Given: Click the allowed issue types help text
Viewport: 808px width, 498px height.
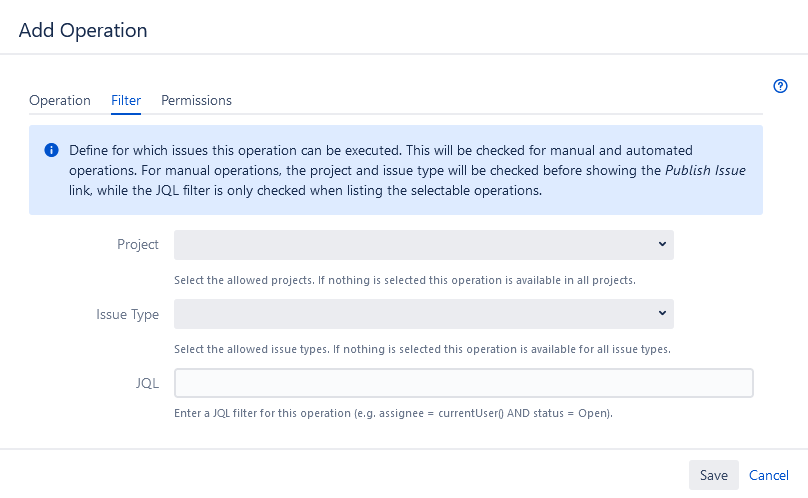Looking at the screenshot, I should pyautogui.click(x=422, y=349).
